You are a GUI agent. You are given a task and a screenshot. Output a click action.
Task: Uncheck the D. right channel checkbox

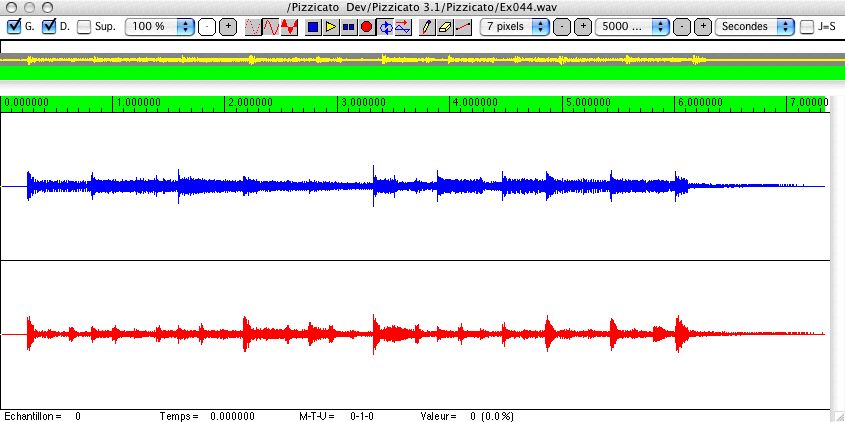tap(49, 26)
